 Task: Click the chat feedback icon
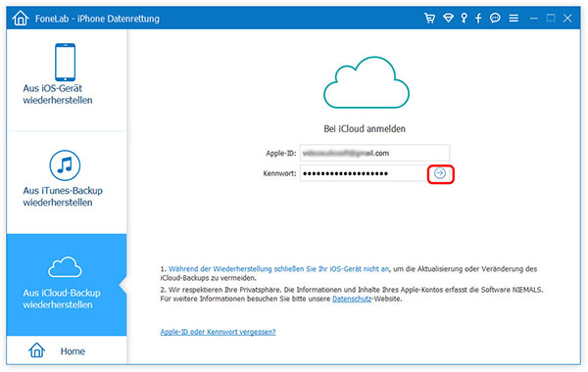pos(495,18)
